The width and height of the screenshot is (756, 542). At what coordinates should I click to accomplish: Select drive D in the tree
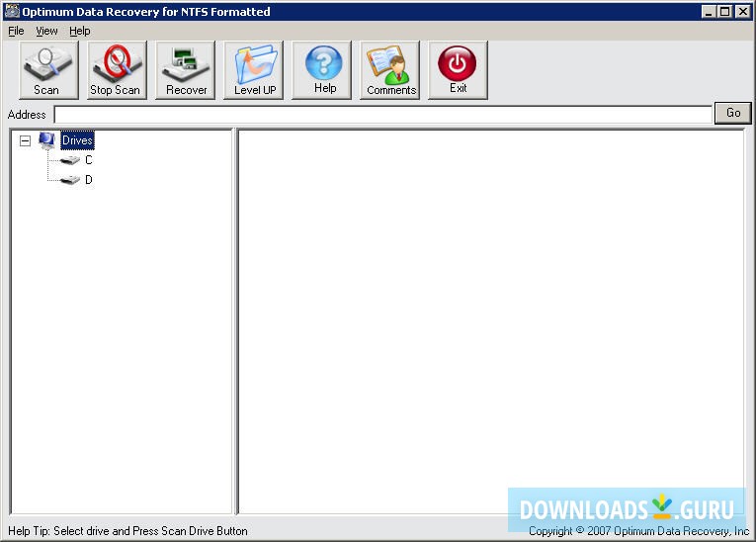pyautogui.click(x=89, y=180)
